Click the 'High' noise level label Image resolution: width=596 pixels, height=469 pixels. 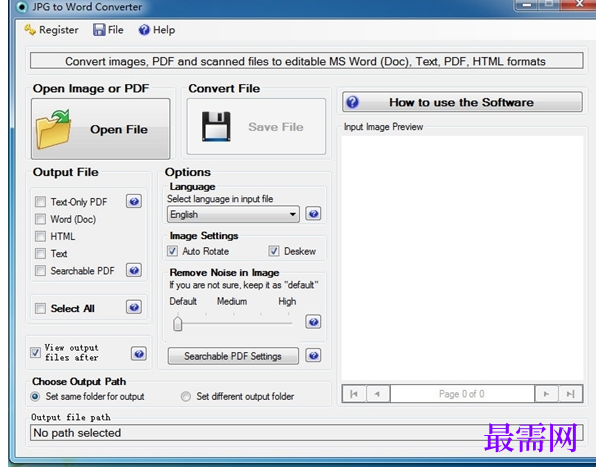point(287,301)
